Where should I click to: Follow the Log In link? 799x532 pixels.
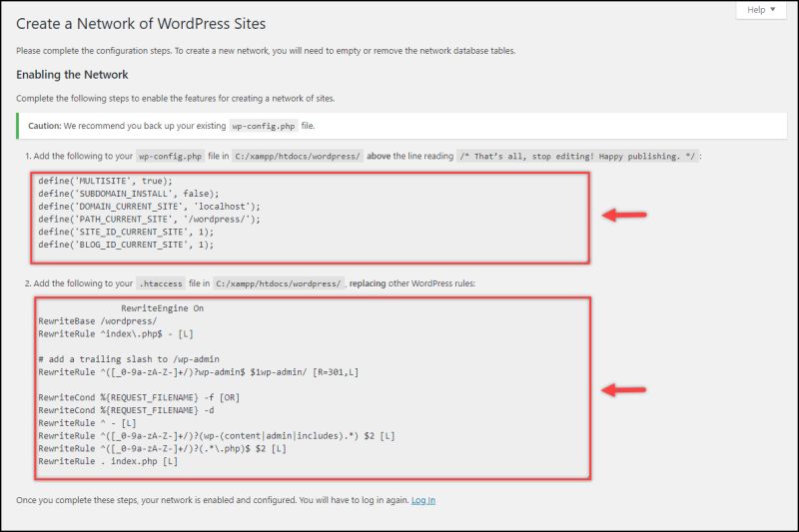pos(423,500)
